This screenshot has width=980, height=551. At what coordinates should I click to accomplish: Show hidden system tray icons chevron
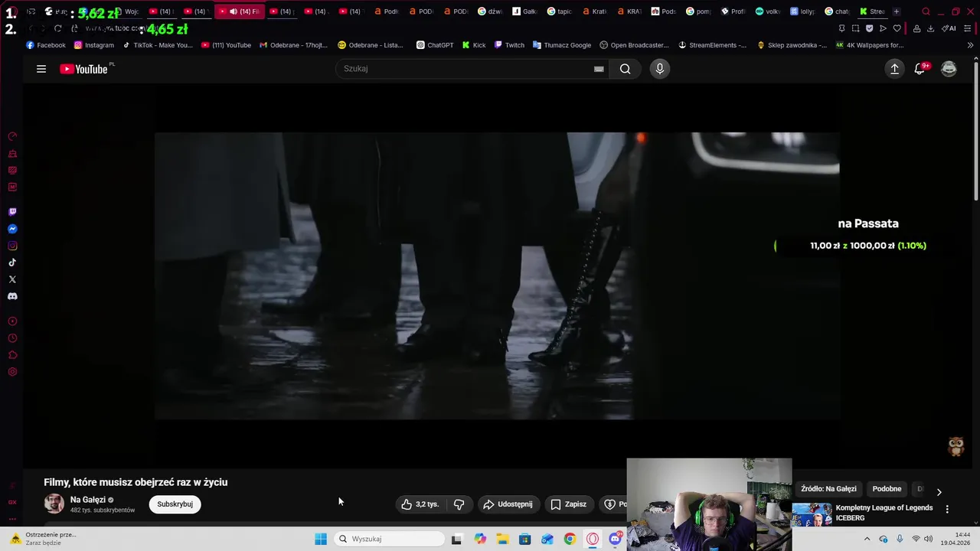[867, 539]
